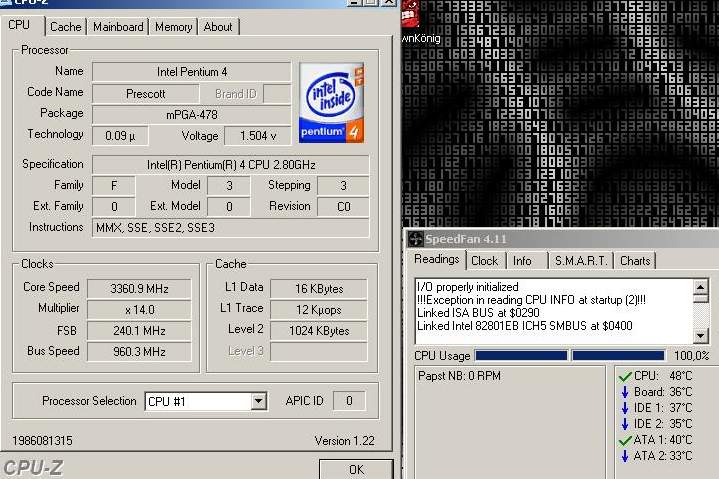Click the Name field showing Intel Pentium 4
719x479 pixels.
coord(192,72)
